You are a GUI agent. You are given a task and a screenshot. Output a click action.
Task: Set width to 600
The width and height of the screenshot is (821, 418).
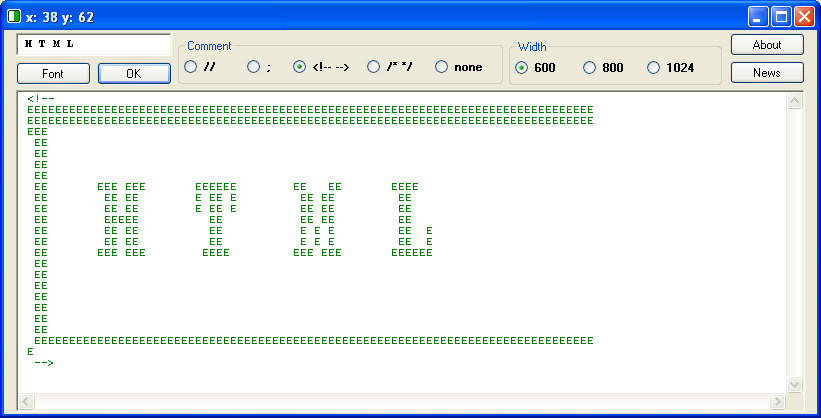click(522, 68)
